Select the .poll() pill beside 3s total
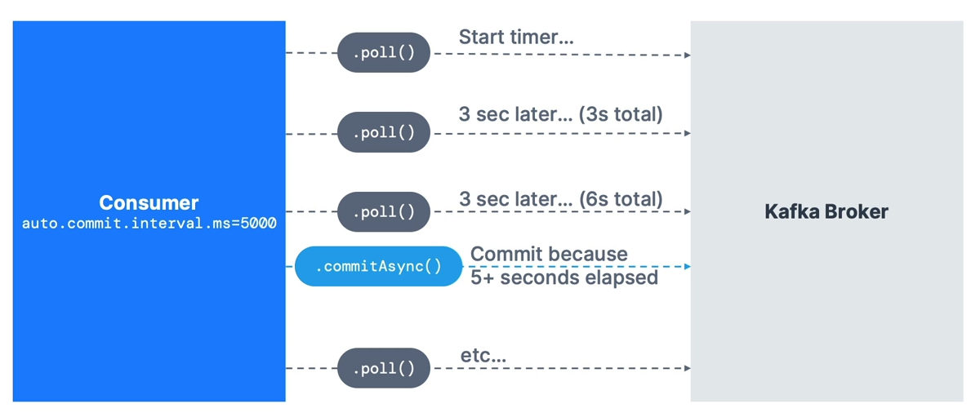Image resolution: width=980 pixels, height=417 pixels. click(x=383, y=132)
